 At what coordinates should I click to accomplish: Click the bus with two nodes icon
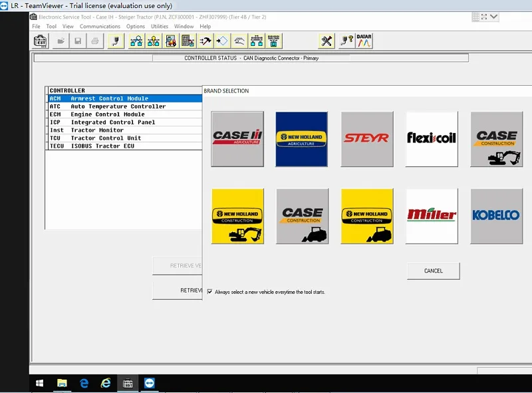point(257,41)
